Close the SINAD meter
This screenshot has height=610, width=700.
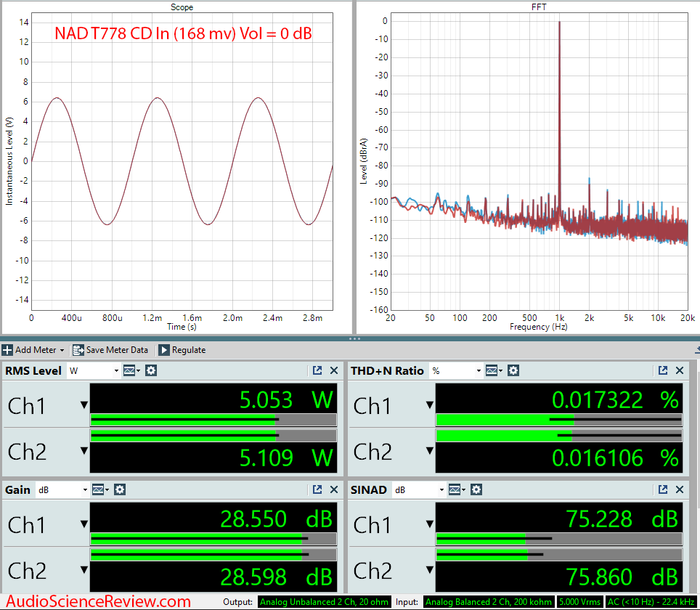pos(680,490)
